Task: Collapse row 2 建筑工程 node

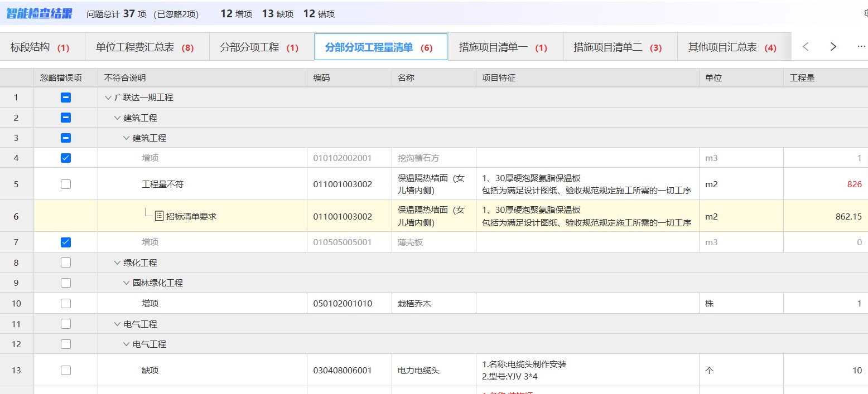Action: 117,118
